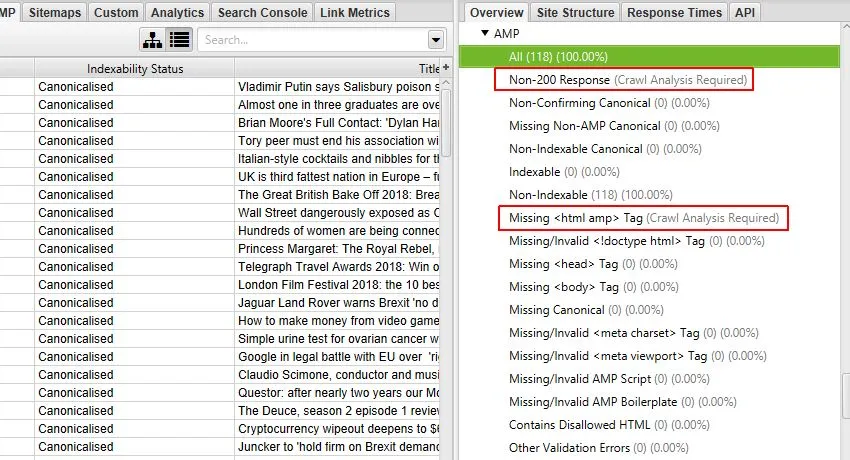Open the search filter dropdown arrow
850x460 pixels.
[436, 40]
